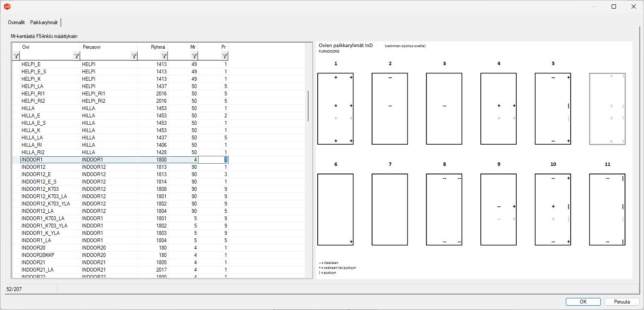Click the Ryhmä column filter funnel
Viewport: 644px width, 310px height.
[x=164, y=56]
